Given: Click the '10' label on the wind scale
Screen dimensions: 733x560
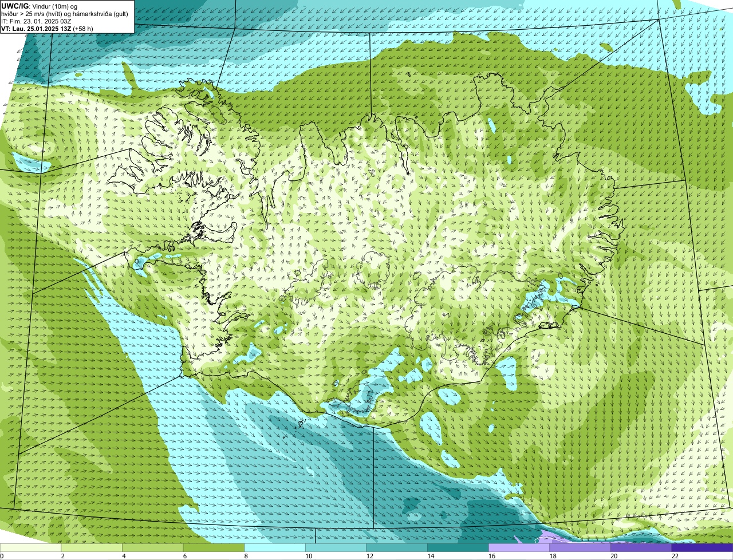Looking at the screenshot, I should [x=309, y=556].
